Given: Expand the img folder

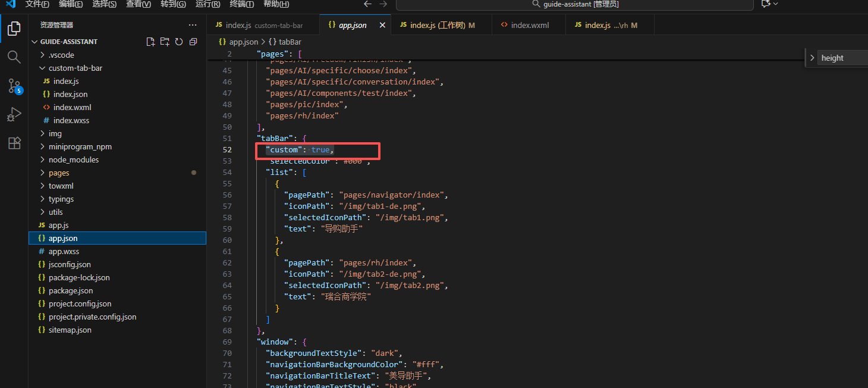Looking at the screenshot, I should [x=42, y=133].
